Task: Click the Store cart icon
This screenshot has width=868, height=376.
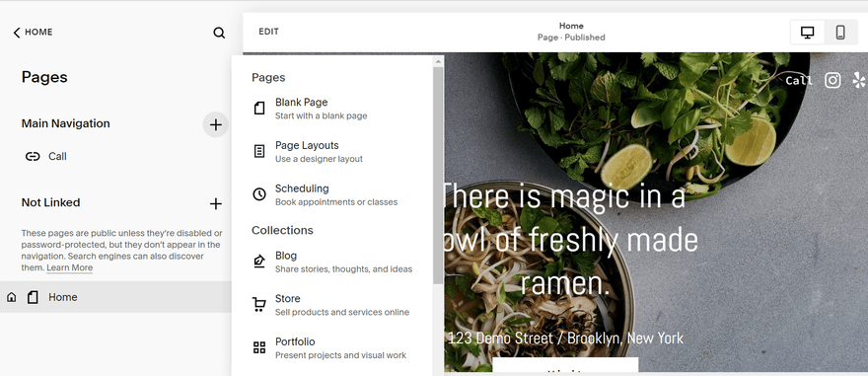Action: pyautogui.click(x=259, y=305)
